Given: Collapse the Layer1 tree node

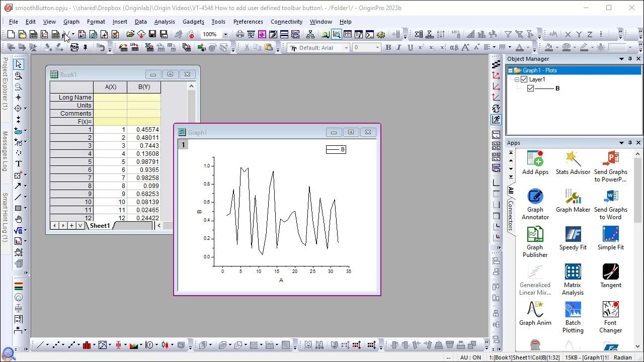Looking at the screenshot, I should pos(517,79).
